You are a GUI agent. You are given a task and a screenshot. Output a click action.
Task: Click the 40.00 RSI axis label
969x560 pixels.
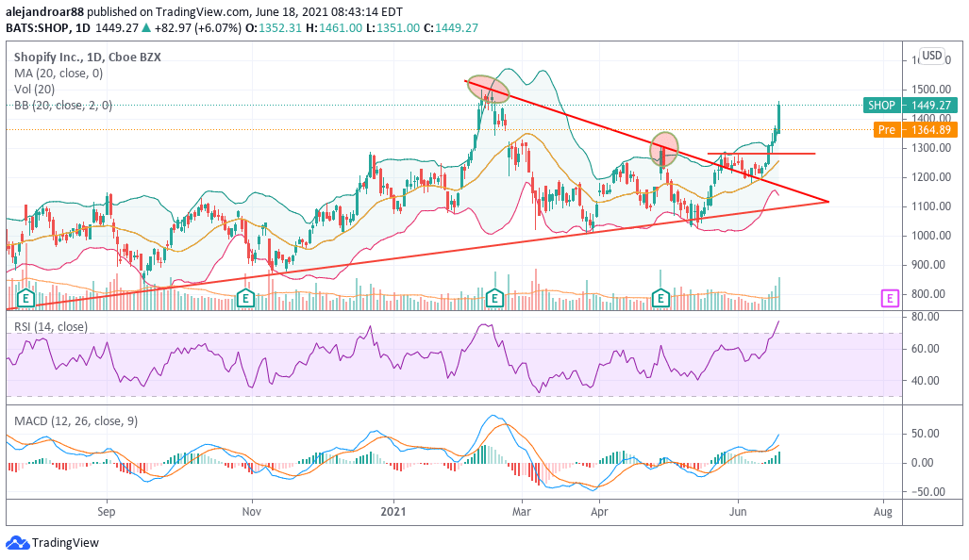point(925,381)
